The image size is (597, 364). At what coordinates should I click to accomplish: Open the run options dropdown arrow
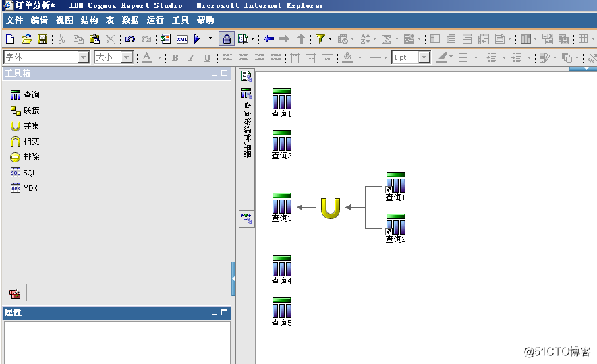tap(210, 38)
